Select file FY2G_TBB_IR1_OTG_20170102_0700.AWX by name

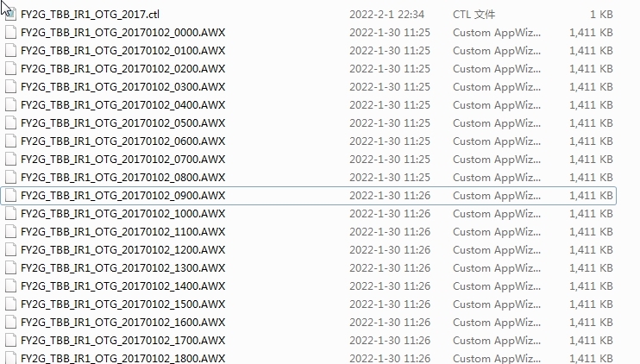coord(122,160)
